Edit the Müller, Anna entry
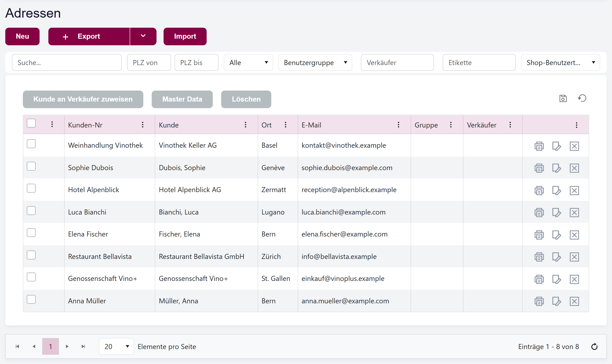 pyautogui.click(x=557, y=301)
